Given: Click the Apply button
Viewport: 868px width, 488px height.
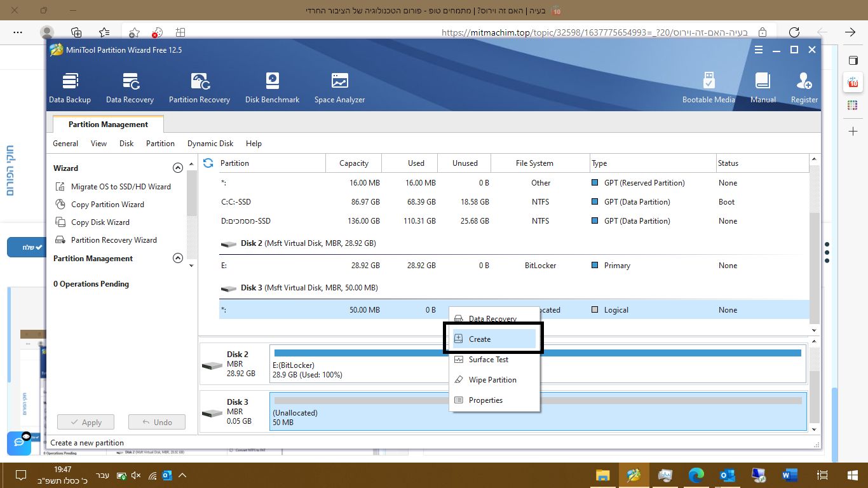Looking at the screenshot, I should (86, 422).
